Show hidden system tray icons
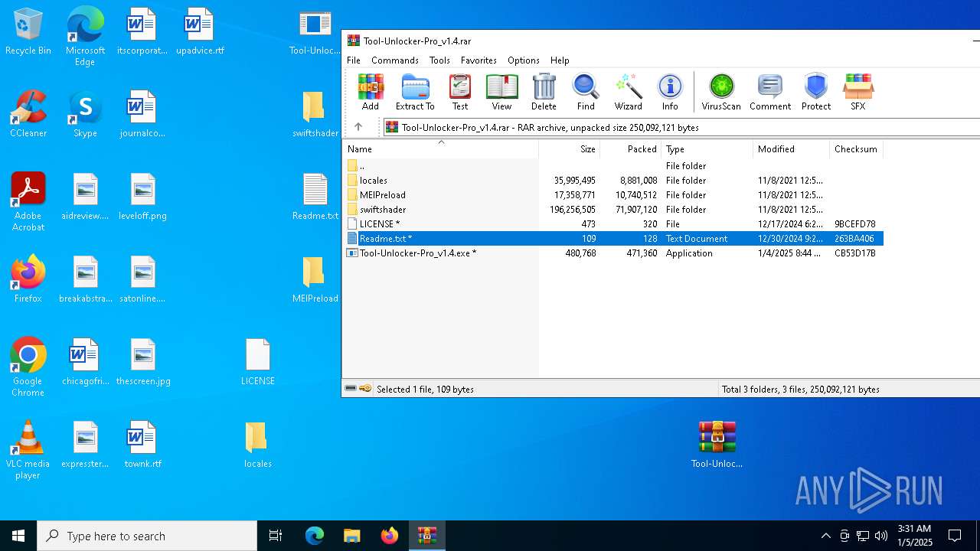Image resolution: width=980 pixels, height=551 pixels. 825,536
